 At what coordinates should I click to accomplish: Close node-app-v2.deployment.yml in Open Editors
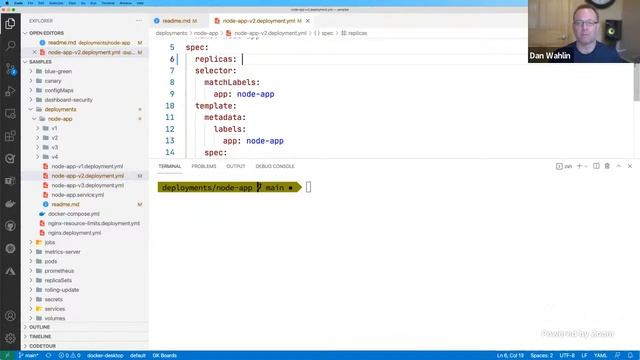tap(35, 52)
